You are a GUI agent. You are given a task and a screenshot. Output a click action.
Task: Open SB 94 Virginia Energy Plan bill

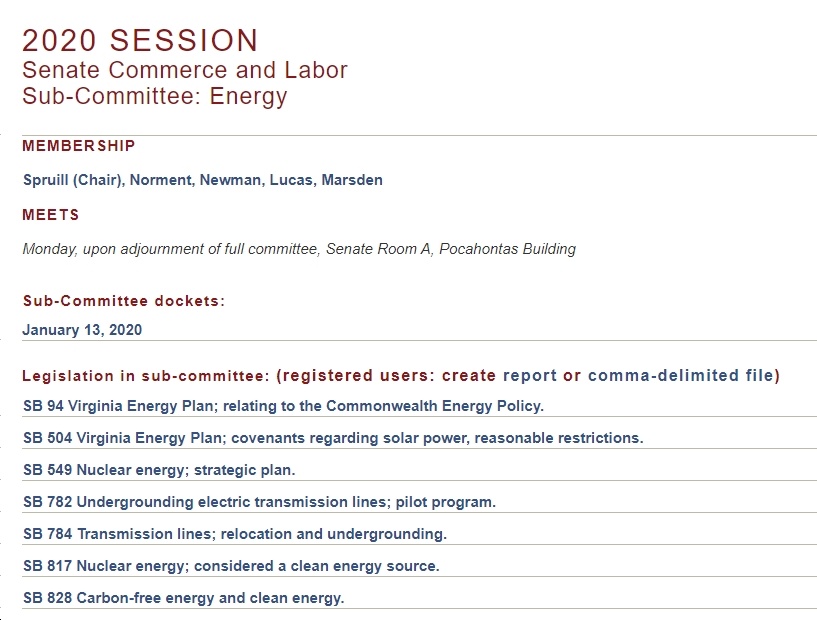pos(283,406)
